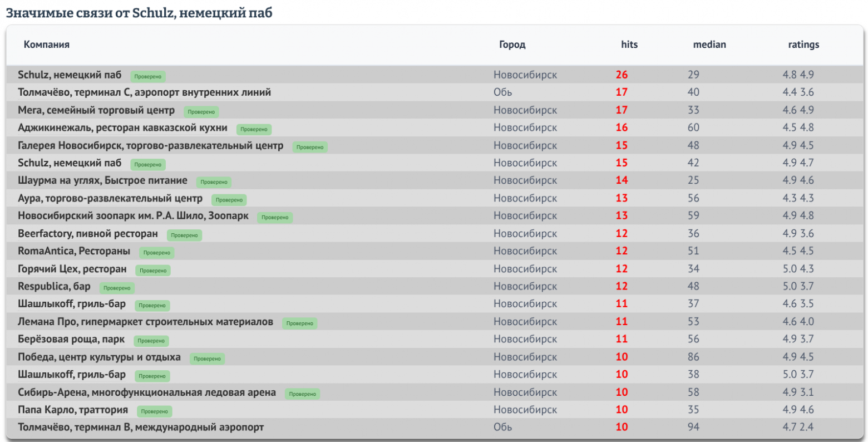Click the median value "86"
Image resolution: width=868 pixels, height=442 pixels.
point(693,357)
